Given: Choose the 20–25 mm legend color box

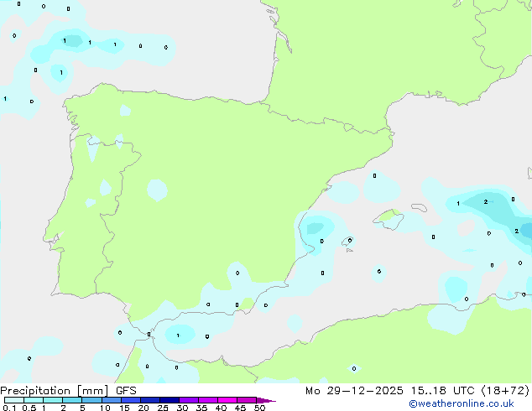Looking at the screenshot, I should click(x=149, y=400).
